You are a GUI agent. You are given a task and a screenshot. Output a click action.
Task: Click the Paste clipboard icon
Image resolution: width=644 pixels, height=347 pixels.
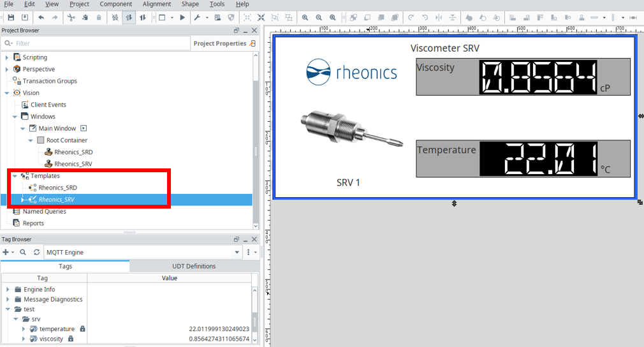tap(99, 17)
